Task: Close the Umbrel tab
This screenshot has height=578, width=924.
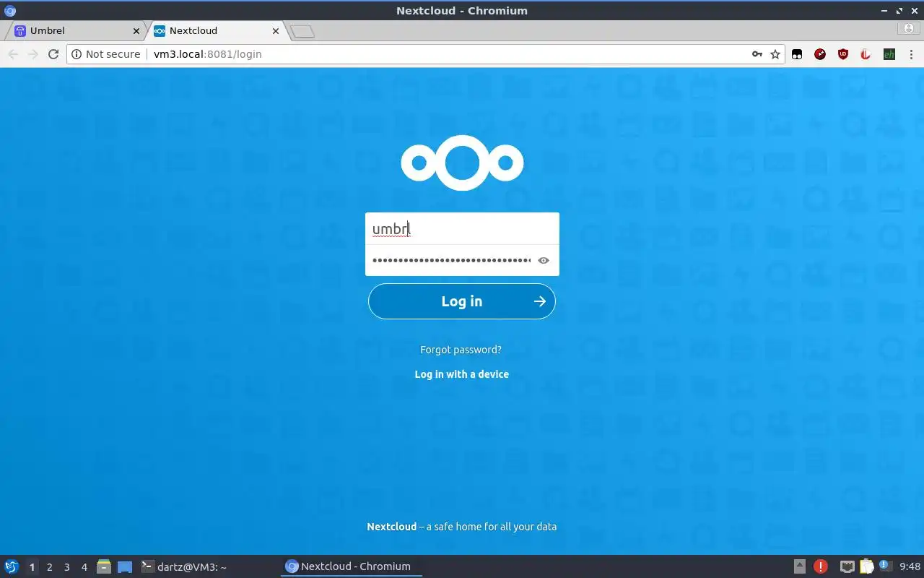Action: [x=136, y=31]
